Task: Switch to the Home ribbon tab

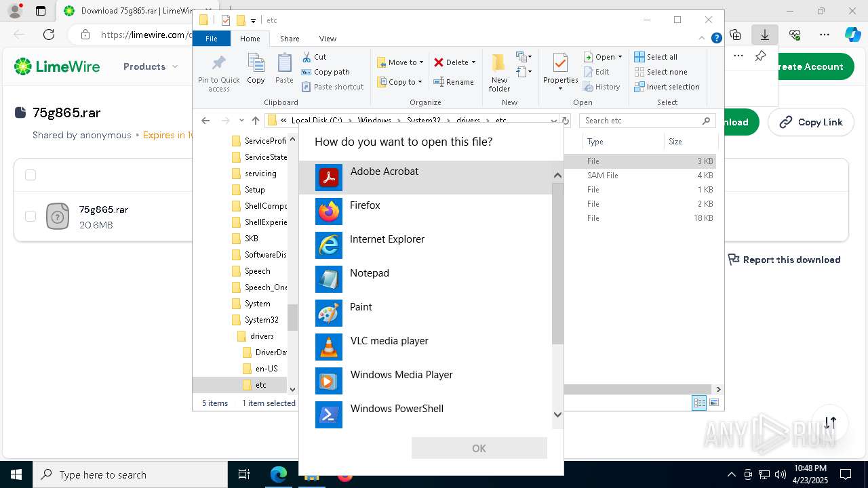Action: coord(250,39)
